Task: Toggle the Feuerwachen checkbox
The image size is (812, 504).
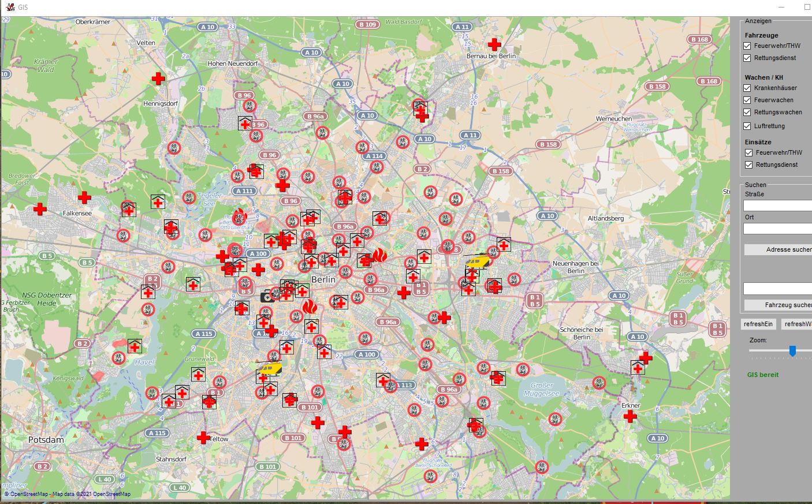Action: click(747, 100)
